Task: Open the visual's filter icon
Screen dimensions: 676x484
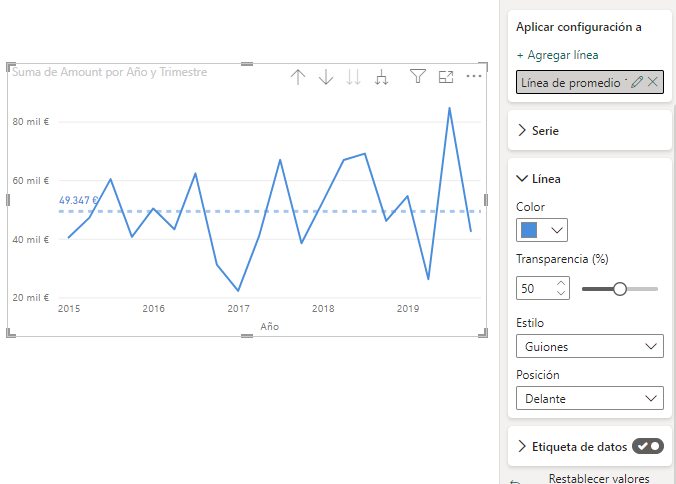Action: 418,77
